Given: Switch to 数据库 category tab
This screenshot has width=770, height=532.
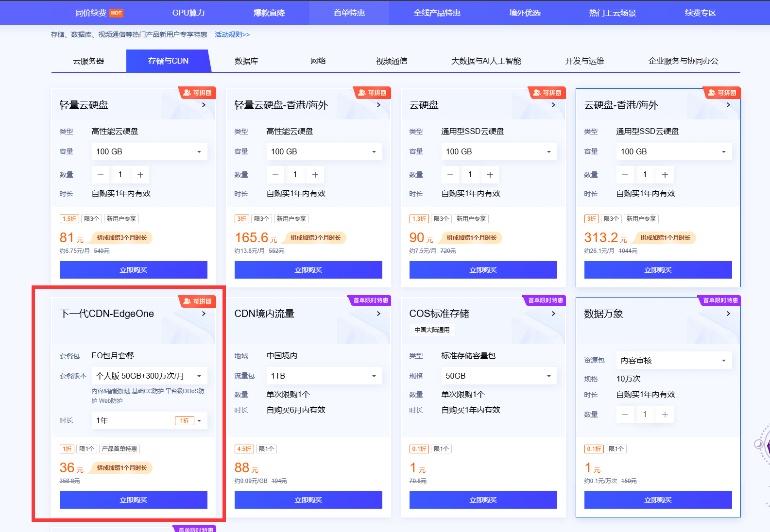Looking at the screenshot, I should coord(246,61).
